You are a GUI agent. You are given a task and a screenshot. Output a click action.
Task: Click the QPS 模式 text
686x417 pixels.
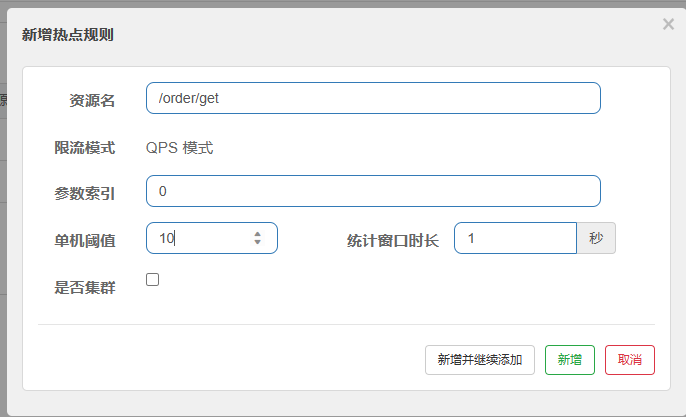click(179, 148)
